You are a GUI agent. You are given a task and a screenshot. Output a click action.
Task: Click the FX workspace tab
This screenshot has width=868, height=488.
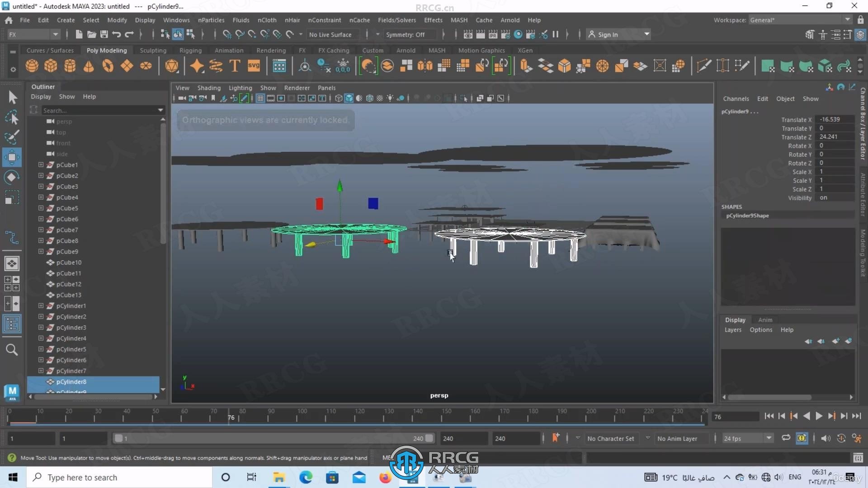(302, 50)
